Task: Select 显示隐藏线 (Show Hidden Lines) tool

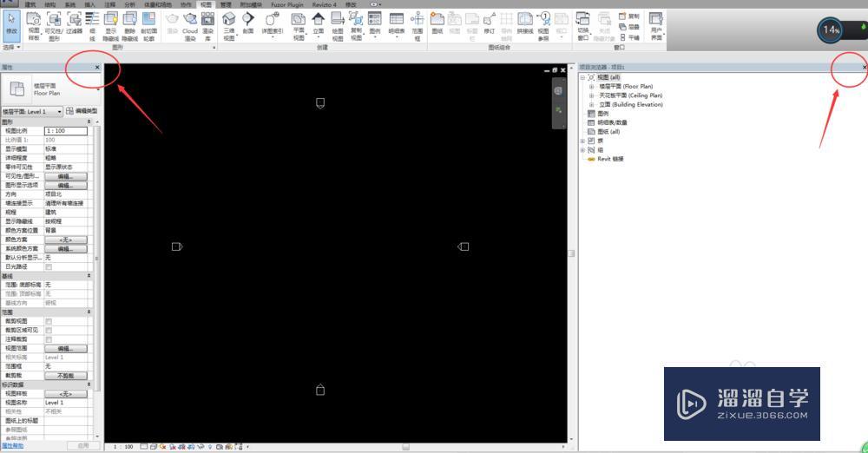Action: tap(111, 26)
